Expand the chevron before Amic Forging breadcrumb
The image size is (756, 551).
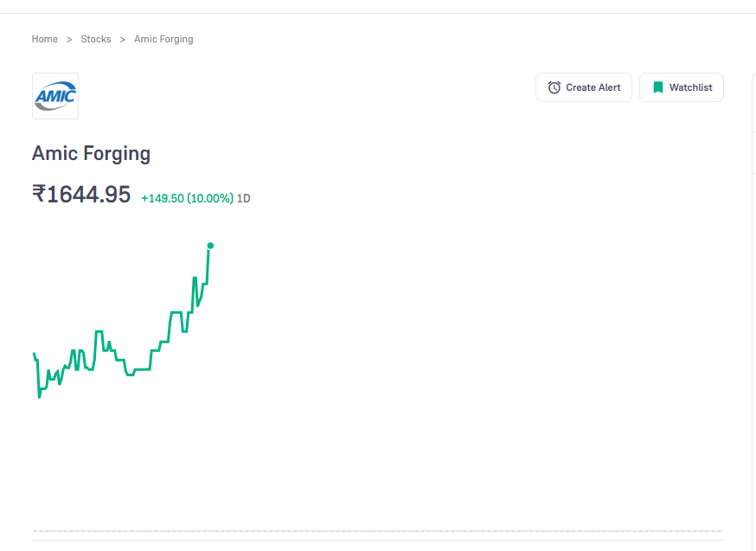[120, 39]
